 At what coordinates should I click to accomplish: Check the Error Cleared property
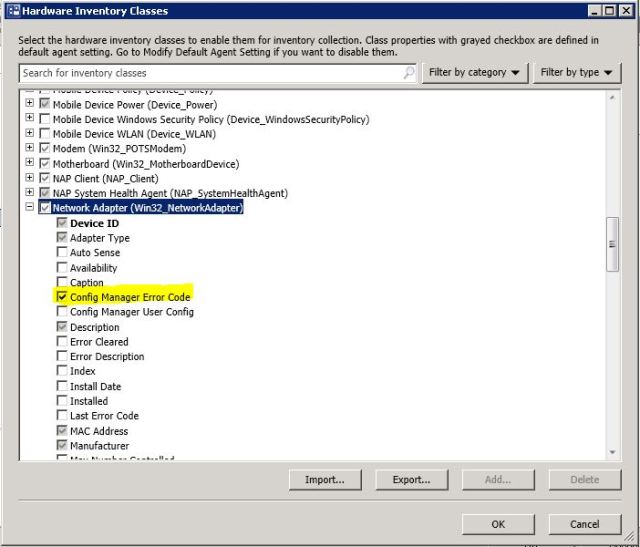click(x=62, y=342)
